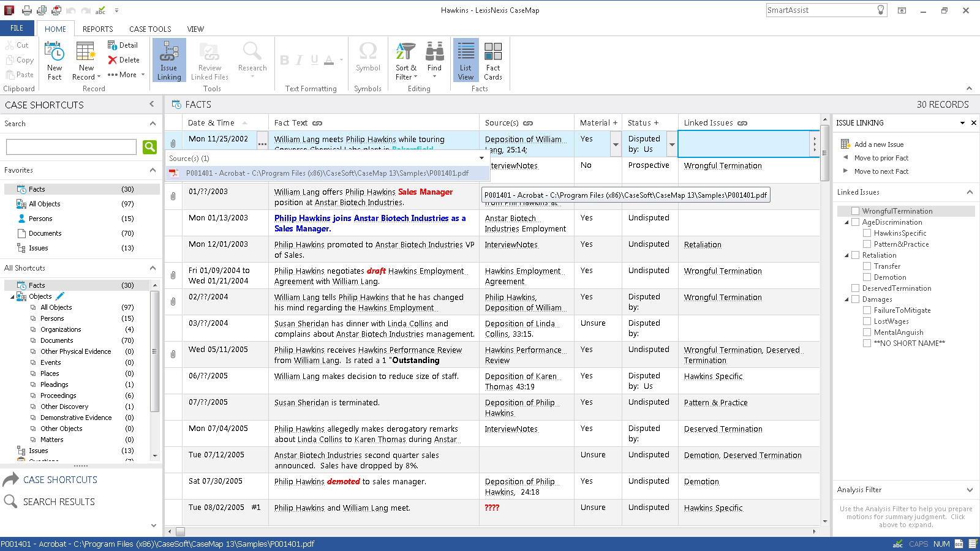Screen dimensions: 980x551
Task: Click the case shortcuts search input field
Action: [x=71, y=147]
